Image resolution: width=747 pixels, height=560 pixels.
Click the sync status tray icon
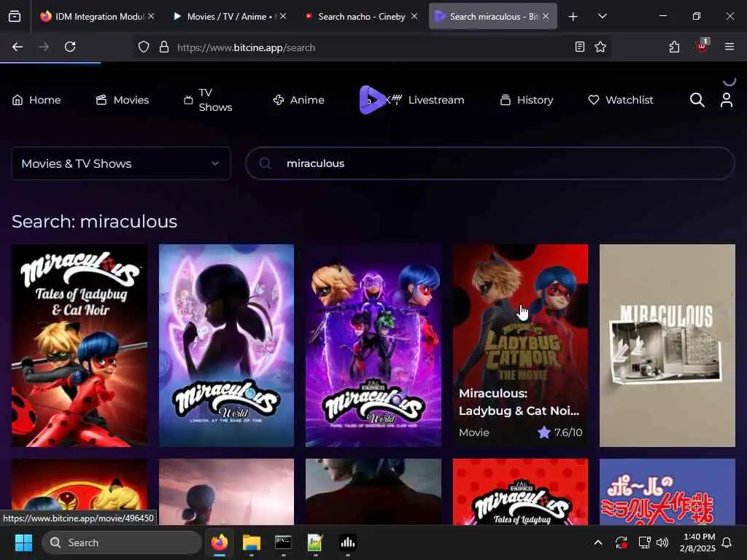(x=622, y=542)
